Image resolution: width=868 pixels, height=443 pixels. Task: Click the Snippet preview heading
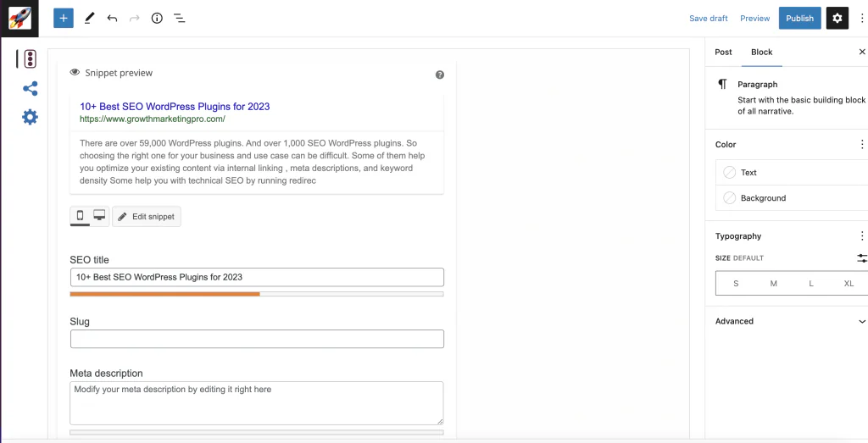pos(119,73)
